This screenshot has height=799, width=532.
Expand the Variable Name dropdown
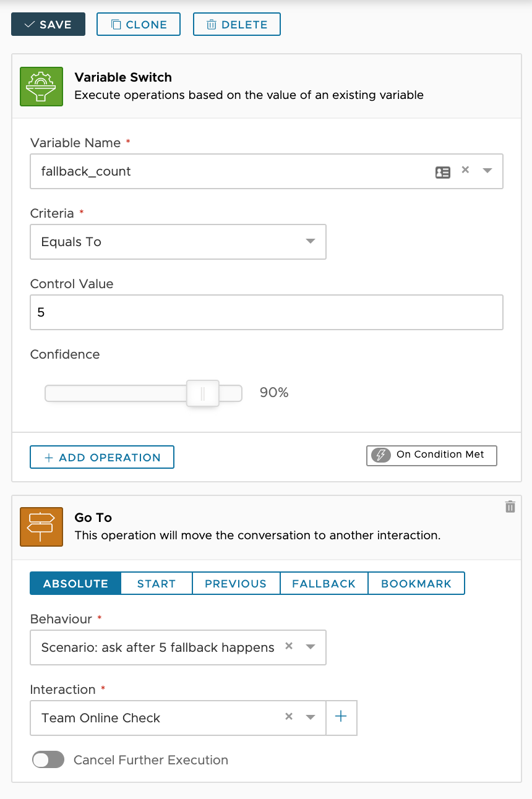(487, 171)
